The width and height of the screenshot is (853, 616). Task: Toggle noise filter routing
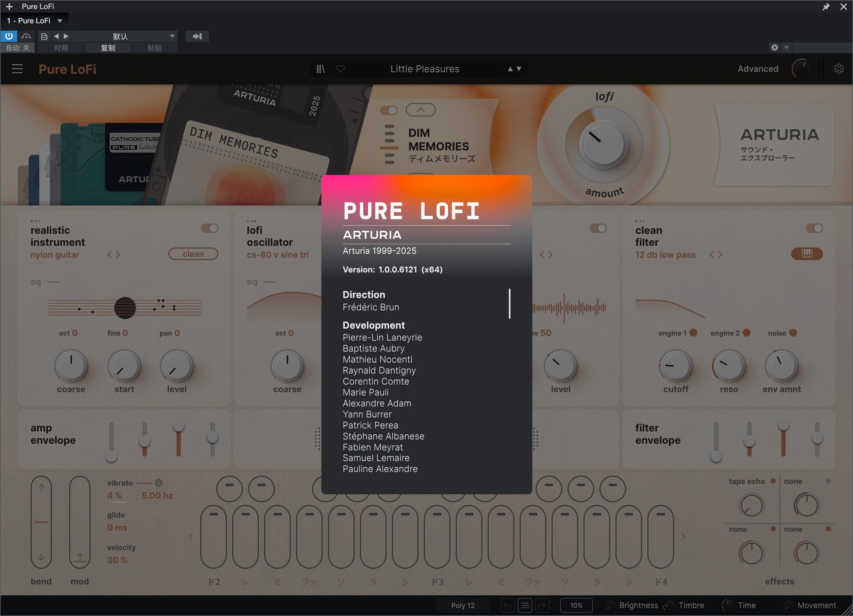pyautogui.click(x=793, y=333)
